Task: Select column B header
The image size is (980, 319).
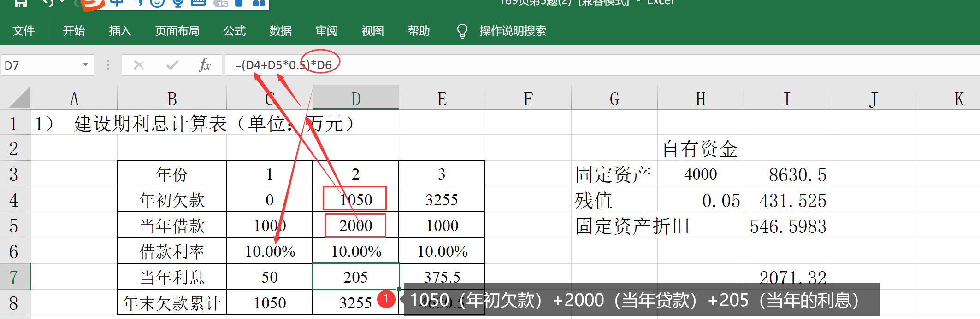Action: (172, 98)
